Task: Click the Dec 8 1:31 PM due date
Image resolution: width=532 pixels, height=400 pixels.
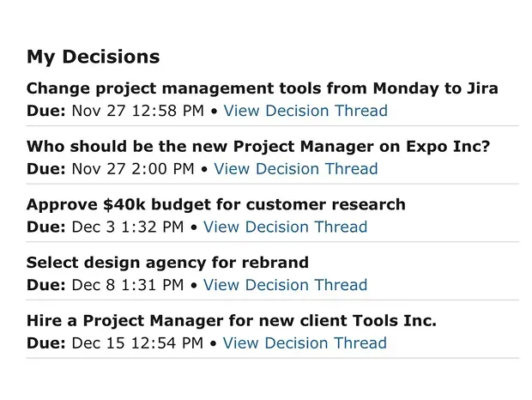Action: [x=128, y=285]
